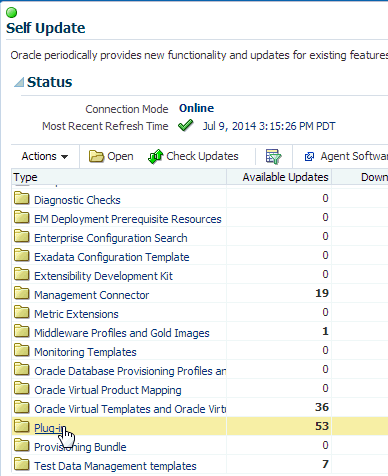Image resolution: width=388 pixels, height=476 pixels.
Task: Click the Diagnostic Checks folder icon
Action: pos(22,198)
